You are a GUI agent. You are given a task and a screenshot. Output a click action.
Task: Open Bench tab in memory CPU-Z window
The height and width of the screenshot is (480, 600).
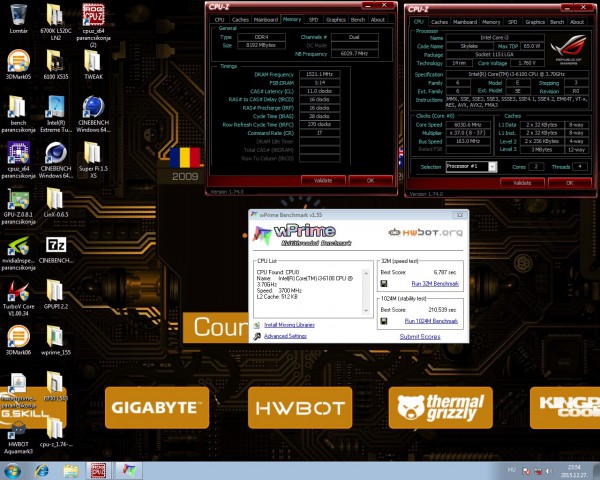(x=358, y=20)
